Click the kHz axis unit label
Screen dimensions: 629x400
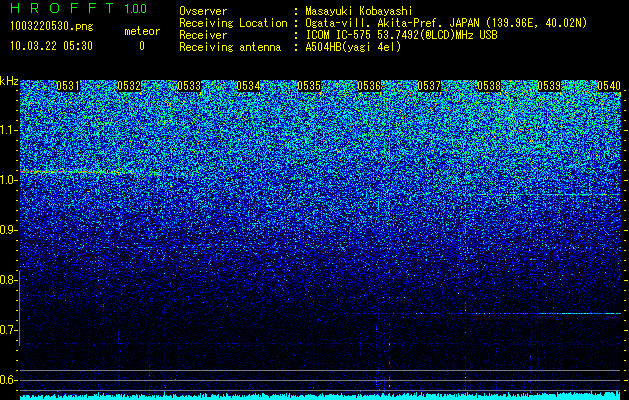[x=9, y=81]
